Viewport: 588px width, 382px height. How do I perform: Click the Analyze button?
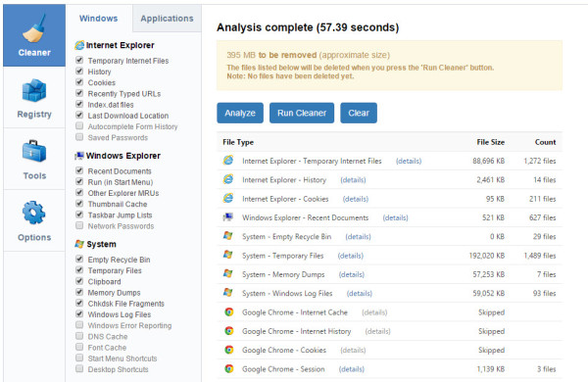[x=240, y=113]
